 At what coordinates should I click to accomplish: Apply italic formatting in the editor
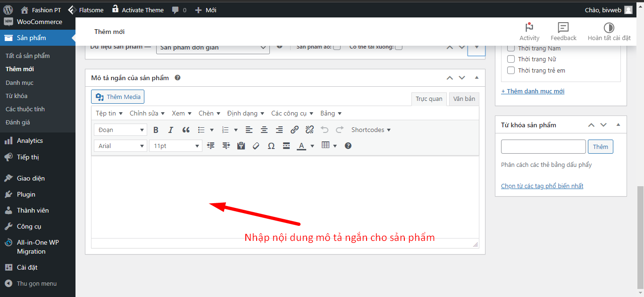pyautogui.click(x=171, y=130)
